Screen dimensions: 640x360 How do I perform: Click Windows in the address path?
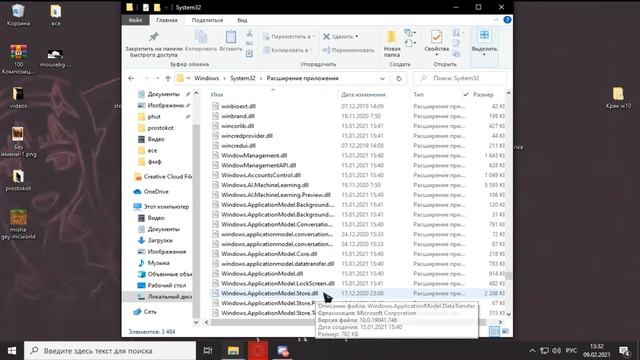[x=207, y=78]
